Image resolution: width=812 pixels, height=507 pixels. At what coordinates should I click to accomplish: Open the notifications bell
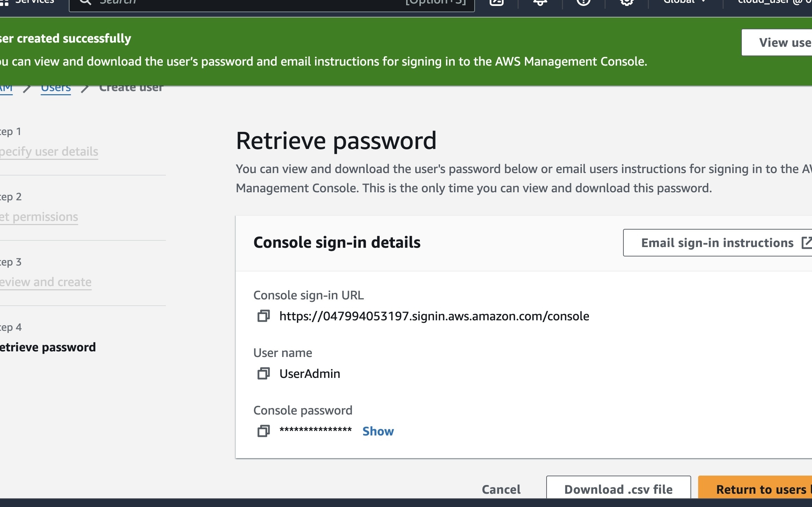click(x=540, y=2)
